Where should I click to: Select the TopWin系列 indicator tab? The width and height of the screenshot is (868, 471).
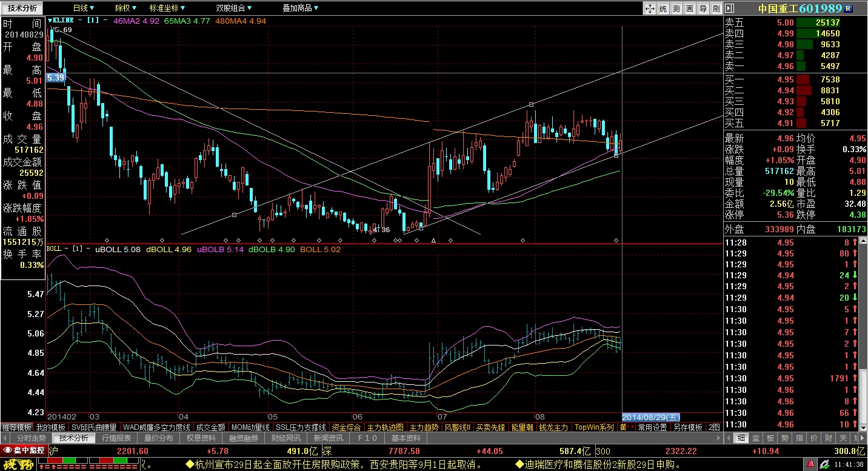click(x=594, y=427)
